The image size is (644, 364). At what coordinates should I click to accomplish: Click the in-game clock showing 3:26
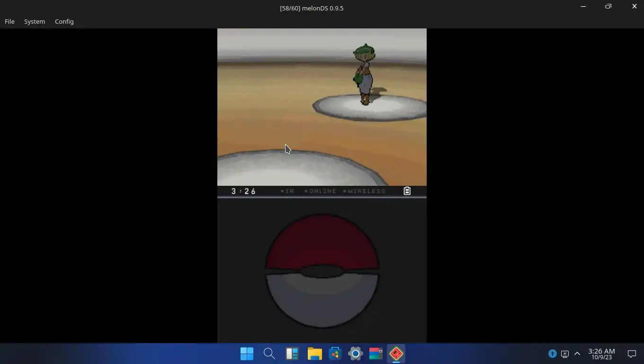pyautogui.click(x=243, y=191)
